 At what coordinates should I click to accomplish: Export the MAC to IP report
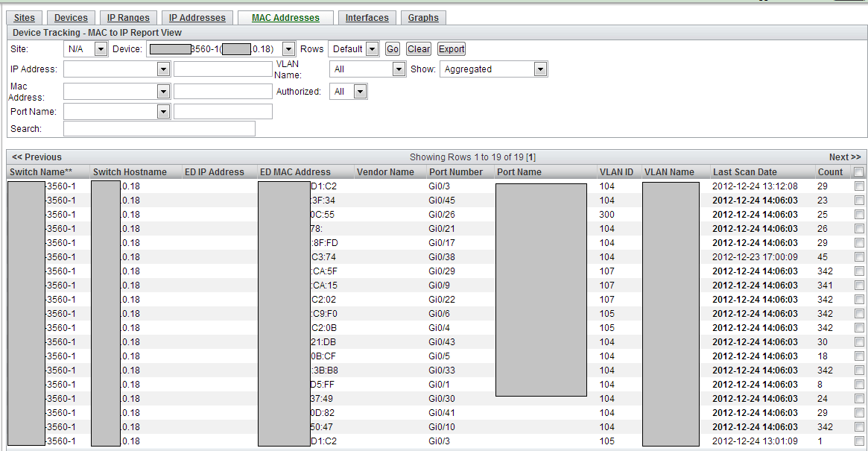tap(451, 48)
